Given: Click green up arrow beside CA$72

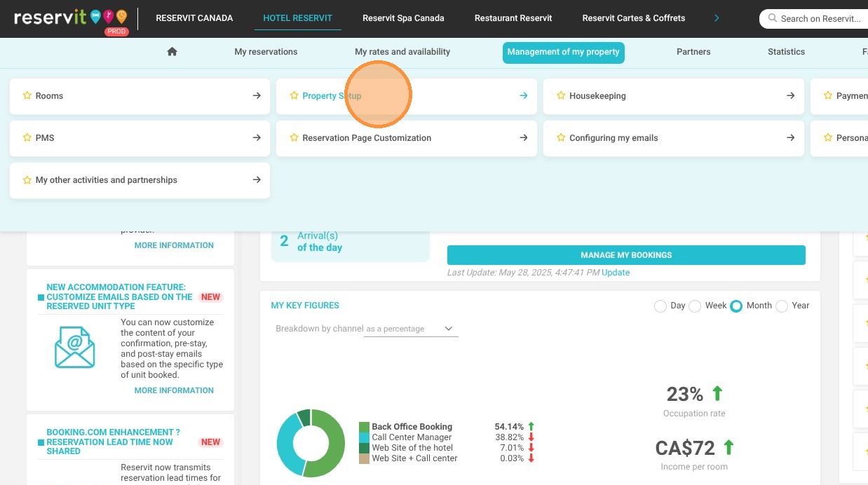Looking at the screenshot, I should (x=728, y=446).
